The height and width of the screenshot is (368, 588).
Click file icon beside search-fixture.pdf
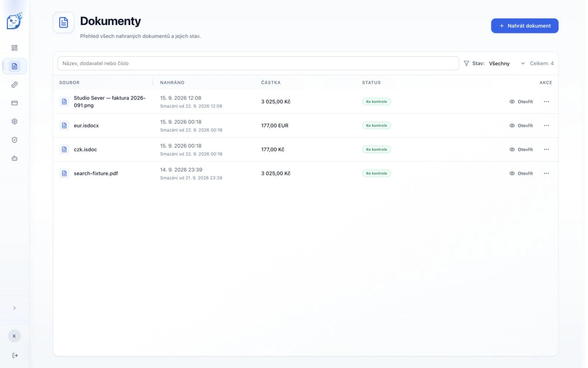64,173
